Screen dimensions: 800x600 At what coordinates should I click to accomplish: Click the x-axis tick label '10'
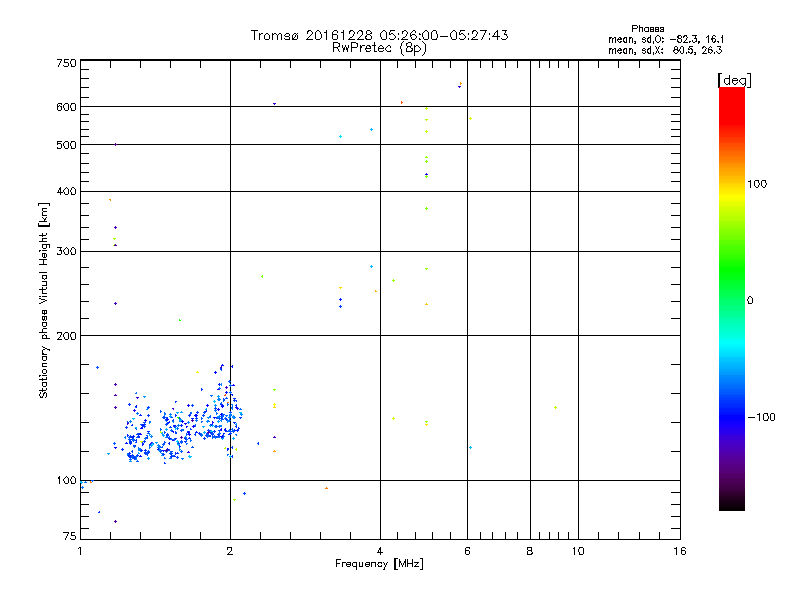(578, 551)
